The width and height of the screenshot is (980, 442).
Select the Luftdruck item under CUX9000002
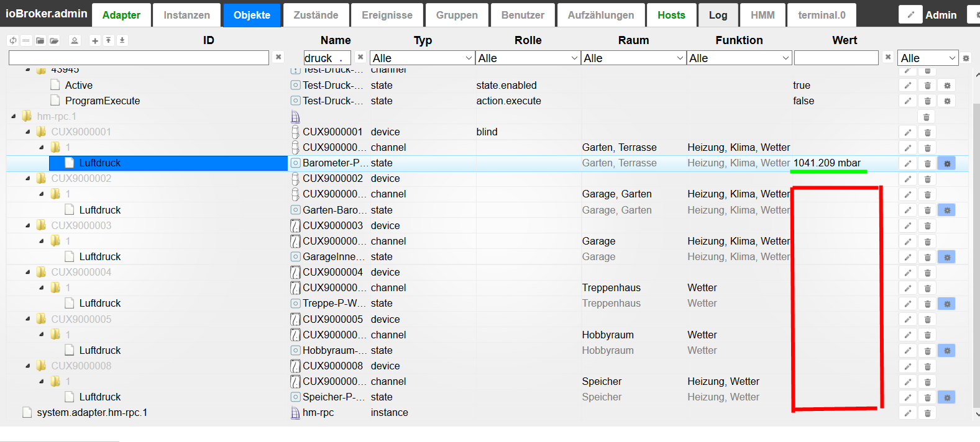[99, 210]
